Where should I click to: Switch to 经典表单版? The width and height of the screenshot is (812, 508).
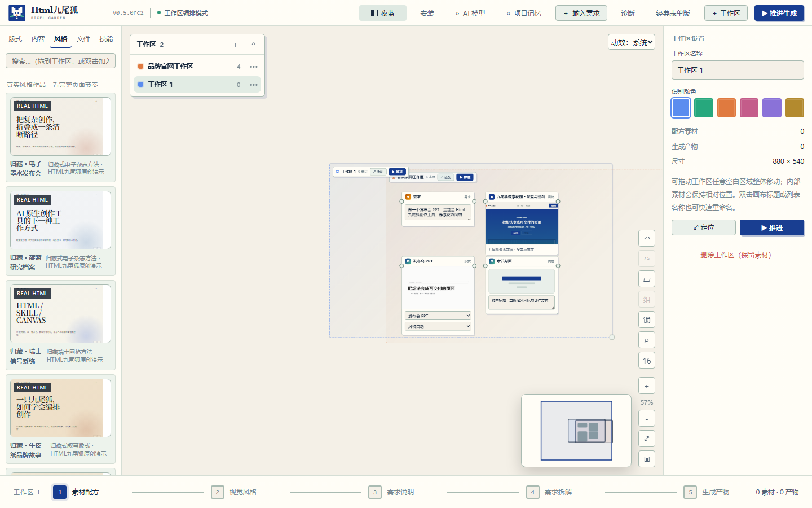[673, 13]
